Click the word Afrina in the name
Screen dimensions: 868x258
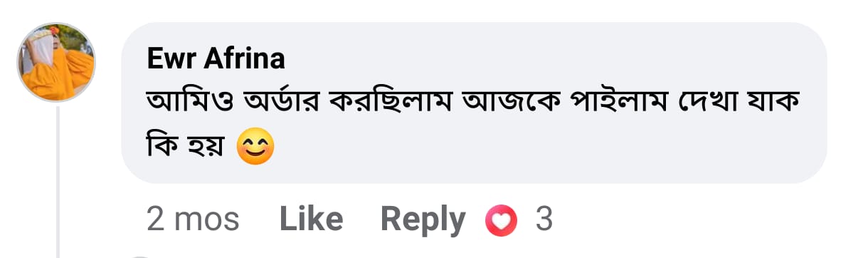pos(245,59)
